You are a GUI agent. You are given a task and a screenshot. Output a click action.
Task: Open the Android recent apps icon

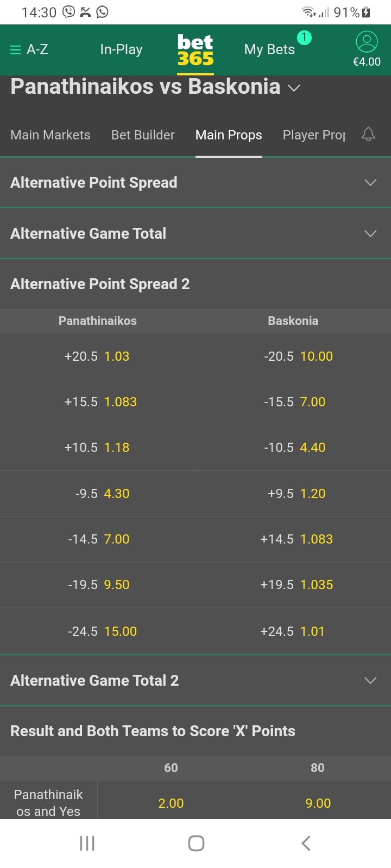tap(87, 843)
